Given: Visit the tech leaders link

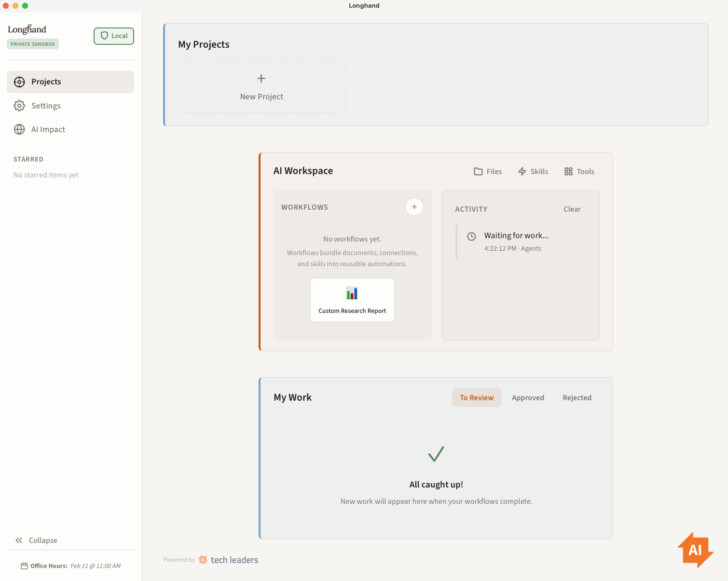Looking at the screenshot, I should (234, 559).
